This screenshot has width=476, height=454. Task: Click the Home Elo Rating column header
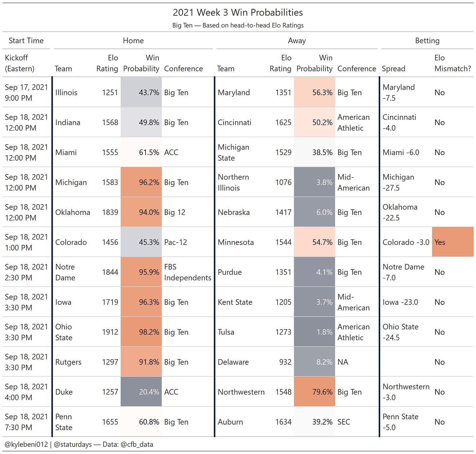point(107,63)
